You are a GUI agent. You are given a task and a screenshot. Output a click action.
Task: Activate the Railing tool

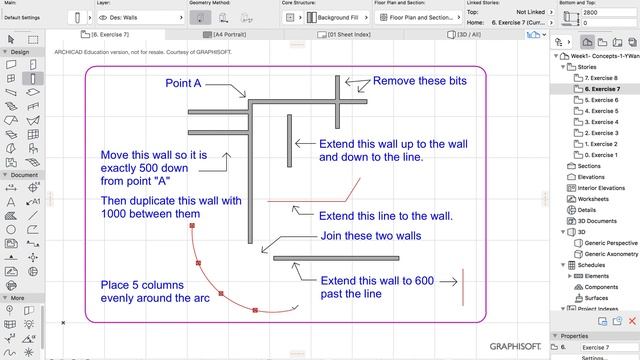[33, 107]
